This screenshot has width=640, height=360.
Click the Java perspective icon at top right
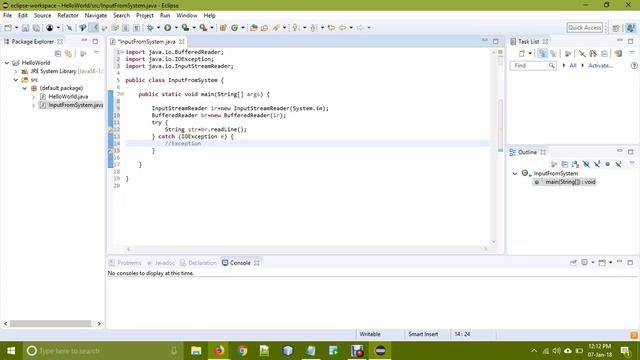click(x=631, y=28)
